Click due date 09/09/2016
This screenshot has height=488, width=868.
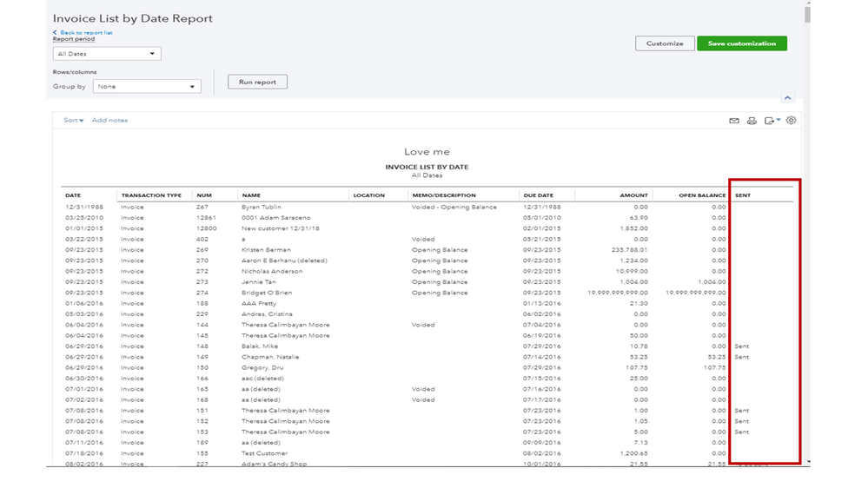542,443
